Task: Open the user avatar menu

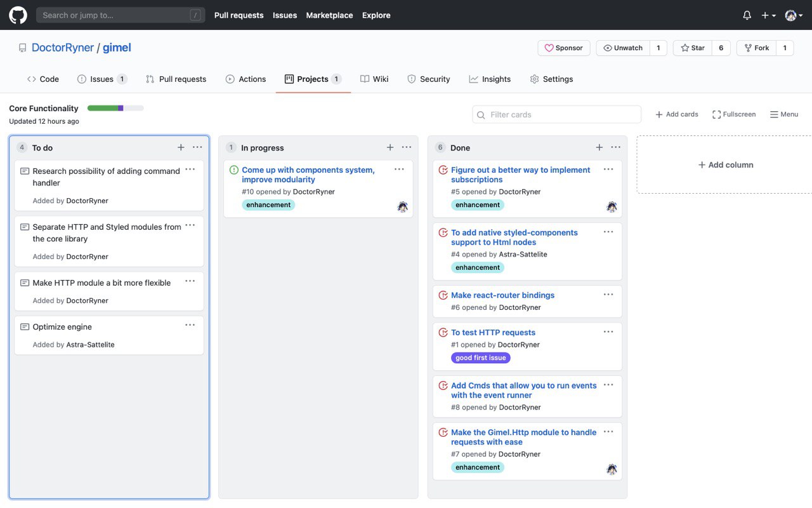Action: pos(793,15)
